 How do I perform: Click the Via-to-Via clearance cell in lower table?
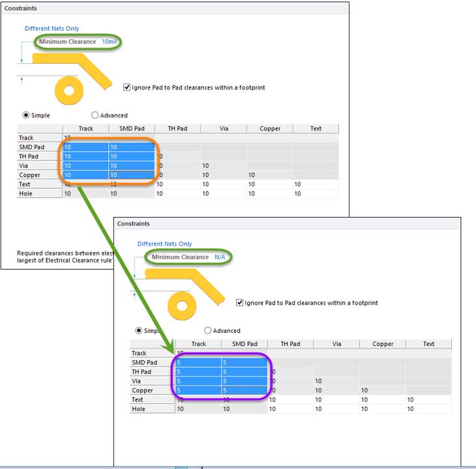pos(336,381)
